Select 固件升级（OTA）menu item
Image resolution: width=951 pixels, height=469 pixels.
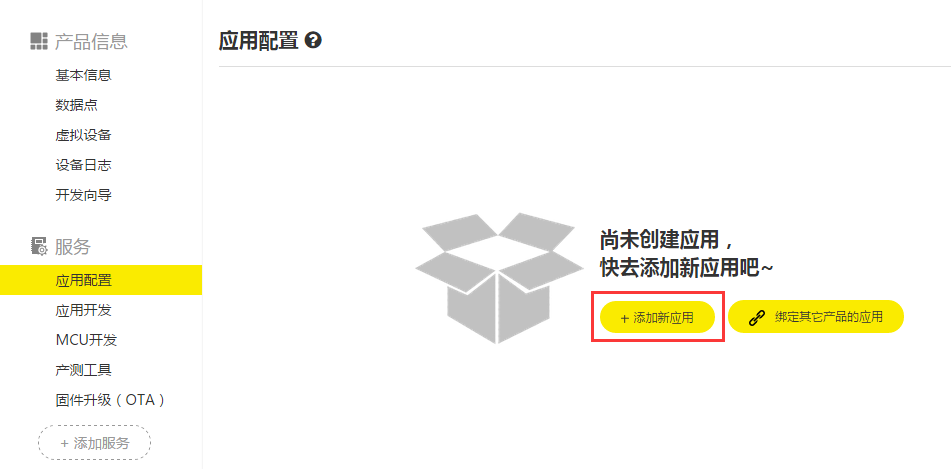(x=111, y=400)
